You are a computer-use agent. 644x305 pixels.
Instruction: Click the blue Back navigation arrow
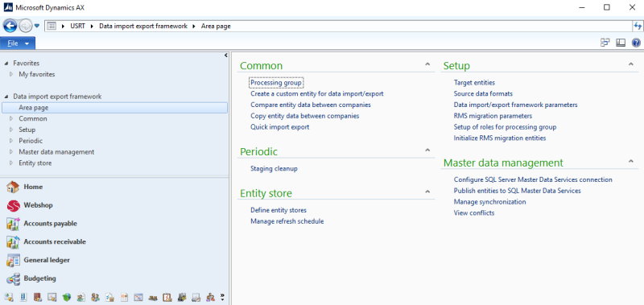pos(10,26)
